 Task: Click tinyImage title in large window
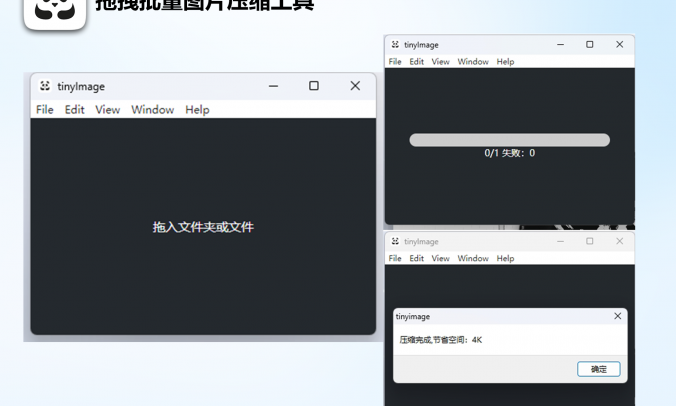pyautogui.click(x=81, y=87)
